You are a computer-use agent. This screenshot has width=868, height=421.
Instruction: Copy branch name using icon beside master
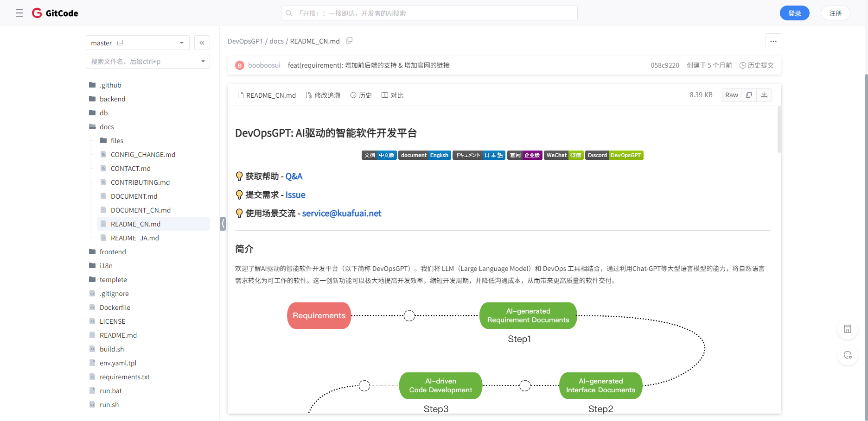click(120, 42)
